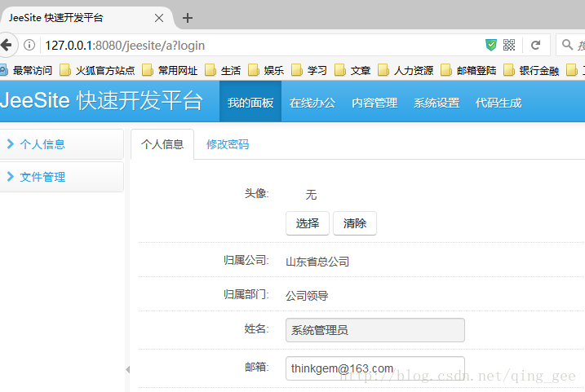This screenshot has height=392, width=585.
Task: Close the JeeSite browser tab
Action: [x=159, y=18]
